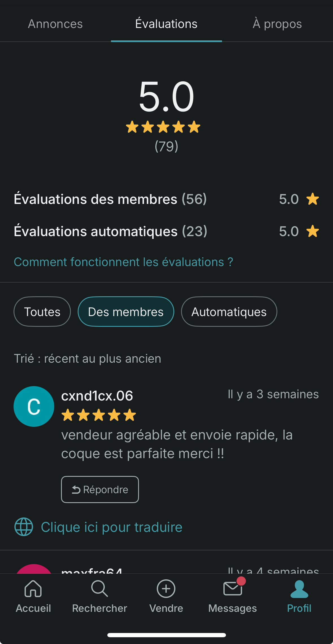Viewport: 333px width, 644px height.
Task: Select the Toutes filter chip
Action: [x=42, y=312]
